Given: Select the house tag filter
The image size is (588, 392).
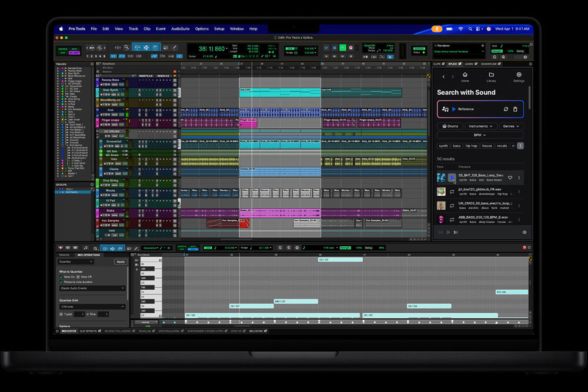Looking at the screenshot, I should pyautogui.click(x=487, y=146).
